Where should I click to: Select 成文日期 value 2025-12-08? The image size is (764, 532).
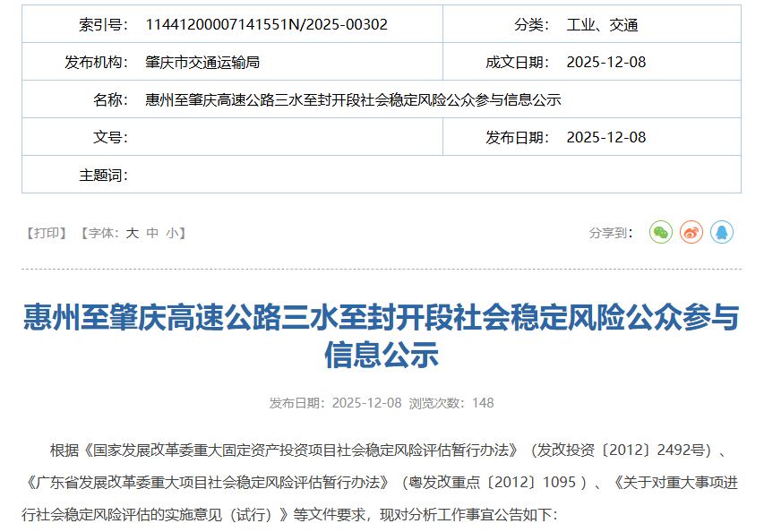606,62
